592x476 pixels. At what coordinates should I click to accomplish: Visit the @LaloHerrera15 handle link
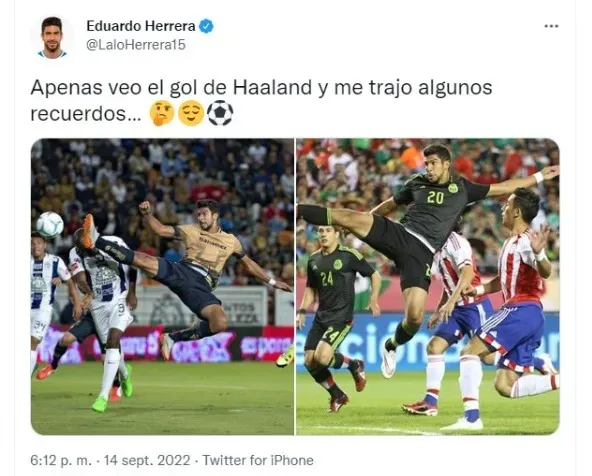(x=136, y=45)
